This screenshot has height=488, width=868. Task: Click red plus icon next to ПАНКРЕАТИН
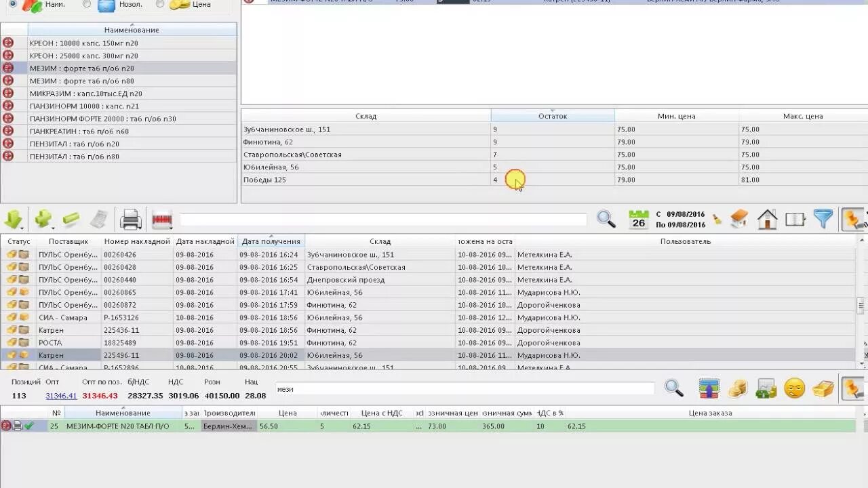[x=8, y=131]
